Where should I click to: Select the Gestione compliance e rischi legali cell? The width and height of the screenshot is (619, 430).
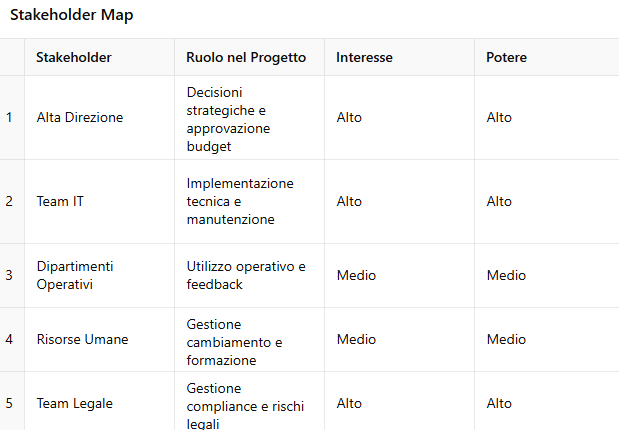[x=249, y=403]
